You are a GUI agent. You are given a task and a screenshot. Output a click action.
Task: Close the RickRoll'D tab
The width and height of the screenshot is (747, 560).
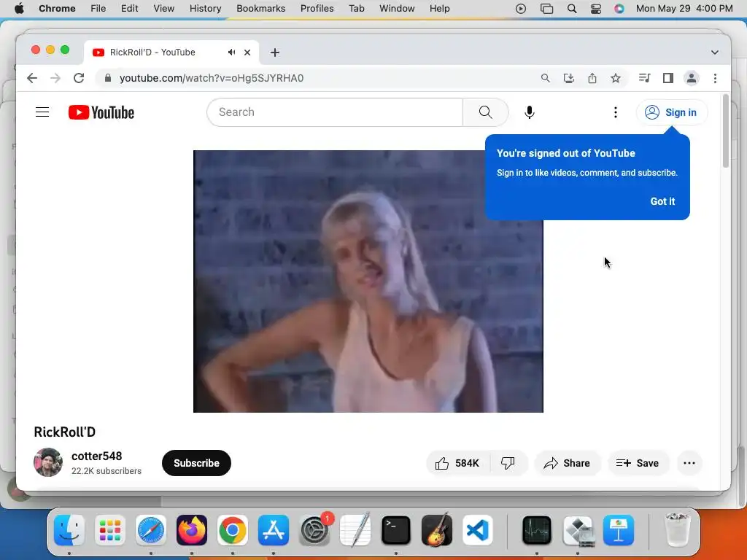247,52
